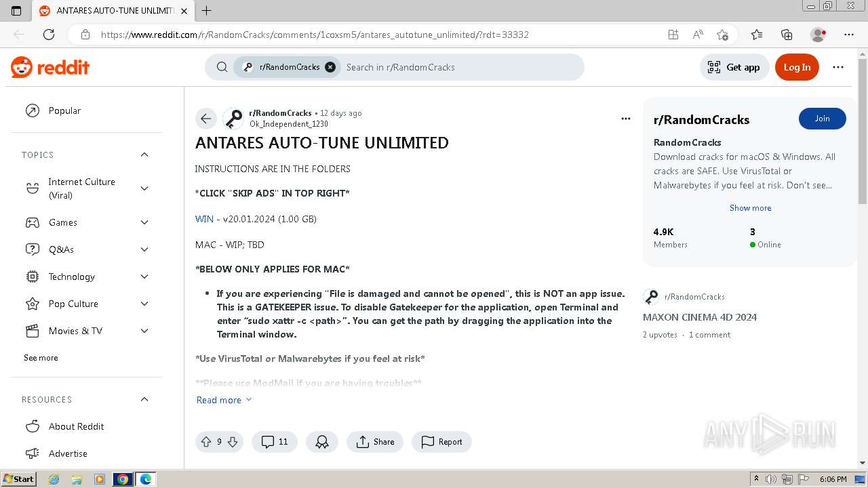Collapse the TOPICS section

coord(144,155)
